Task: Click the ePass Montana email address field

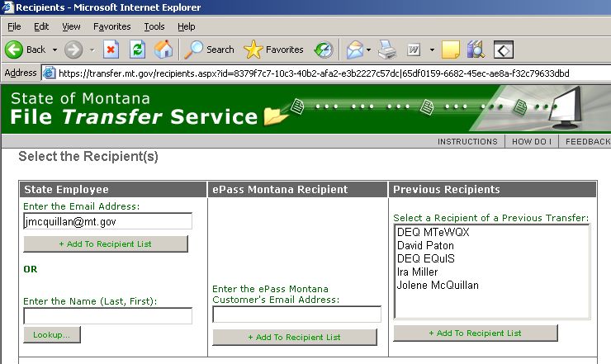Action: click(296, 314)
